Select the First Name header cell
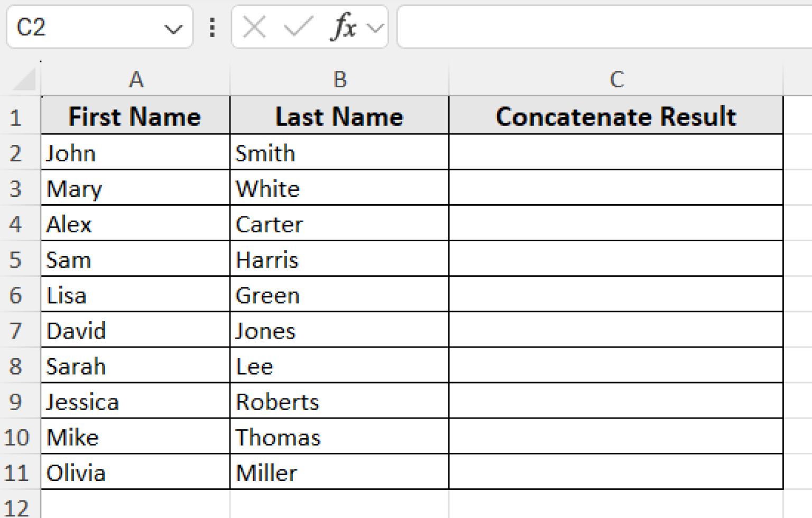The width and height of the screenshot is (812, 518). (135, 116)
